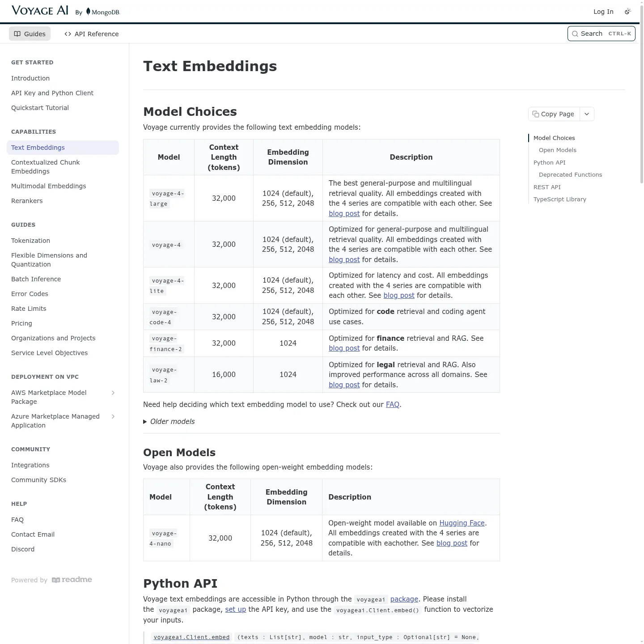Switch to the API Reference tab

pos(92,34)
